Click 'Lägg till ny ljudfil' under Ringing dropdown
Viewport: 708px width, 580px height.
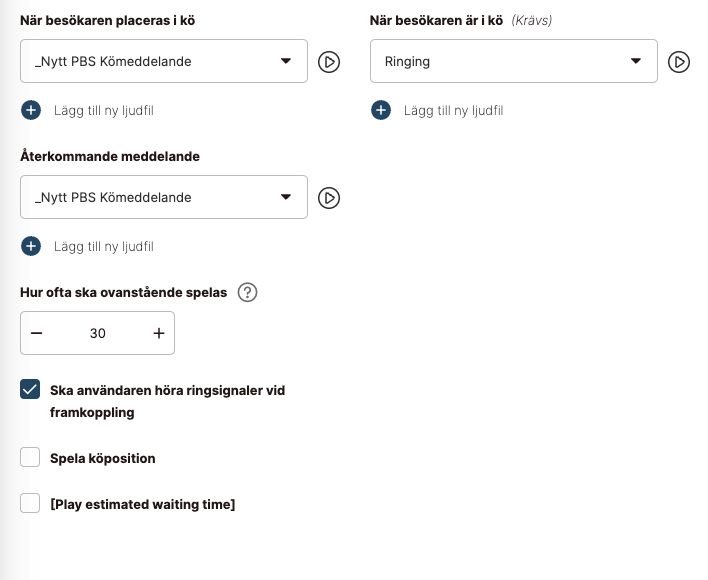(x=453, y=110)
